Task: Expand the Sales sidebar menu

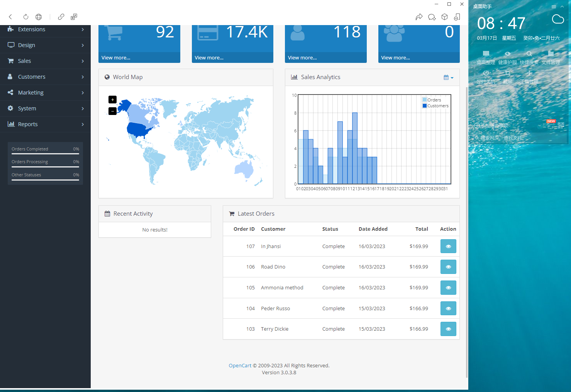Action: [45, 61]
